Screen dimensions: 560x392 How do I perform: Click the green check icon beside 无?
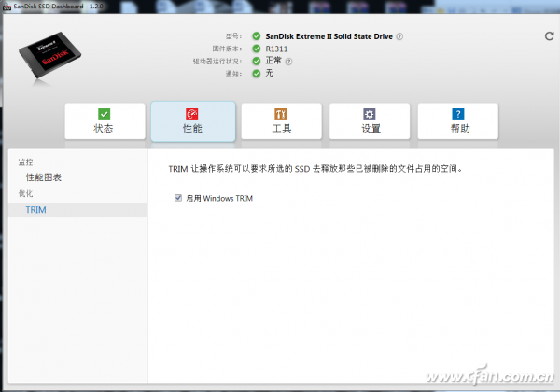pyautogui.click(x=257, y=74)
